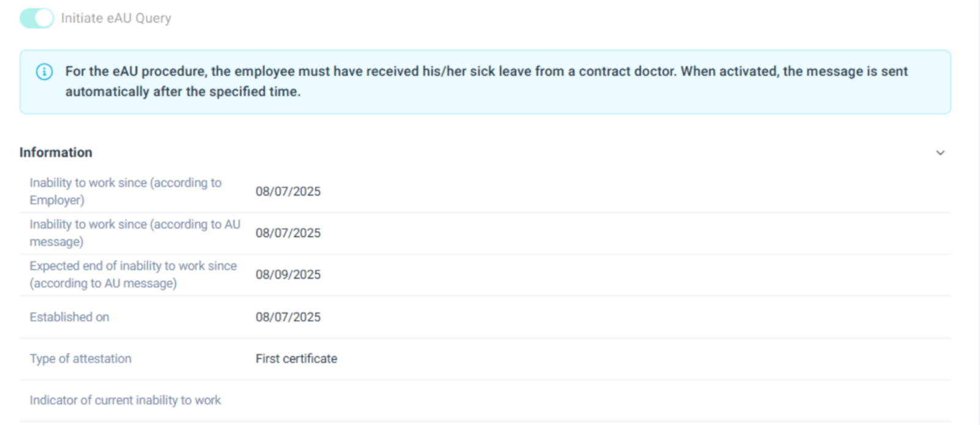The width and height of the screenshot is (980, 425).
Task: Click the Expected end of inability label
Action: [x=133, y=275]
